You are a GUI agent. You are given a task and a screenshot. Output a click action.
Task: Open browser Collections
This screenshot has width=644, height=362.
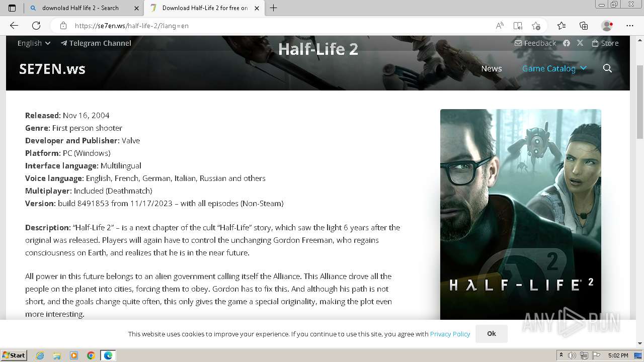[x=584, y=26]
